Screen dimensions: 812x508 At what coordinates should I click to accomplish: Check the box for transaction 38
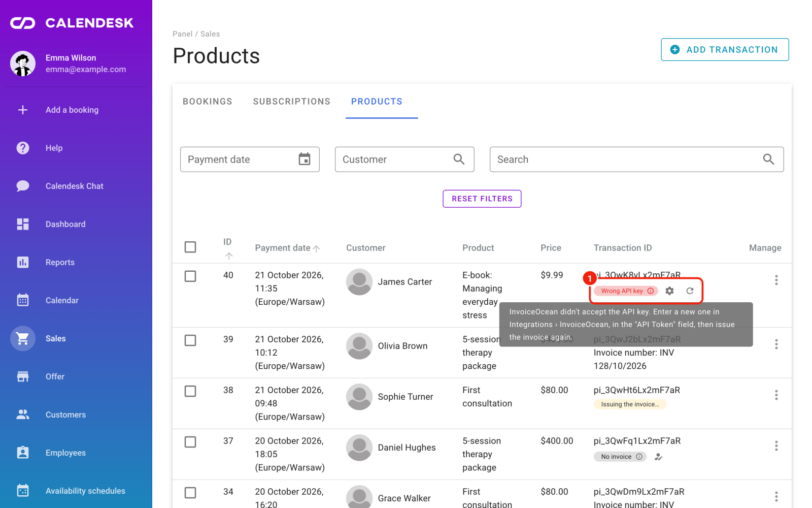pos(190,391)
